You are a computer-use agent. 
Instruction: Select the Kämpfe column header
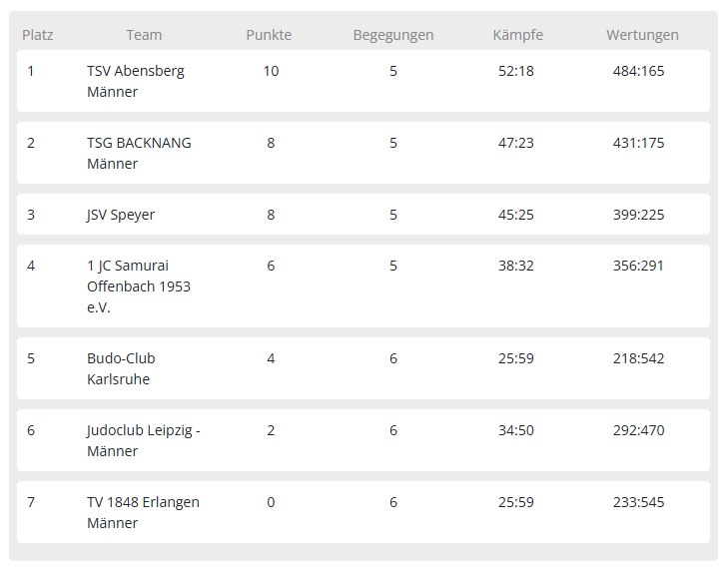coord(517,35)
